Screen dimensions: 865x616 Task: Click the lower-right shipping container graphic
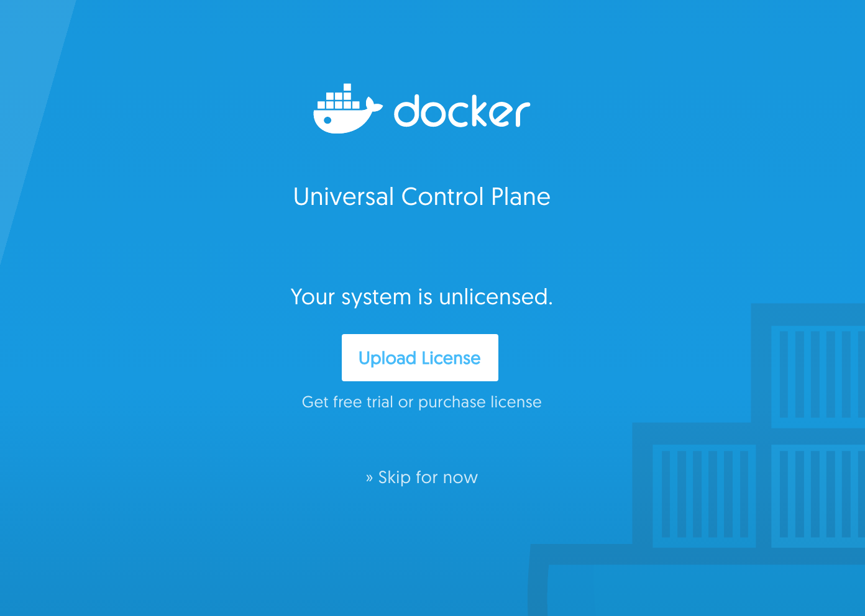818,496
